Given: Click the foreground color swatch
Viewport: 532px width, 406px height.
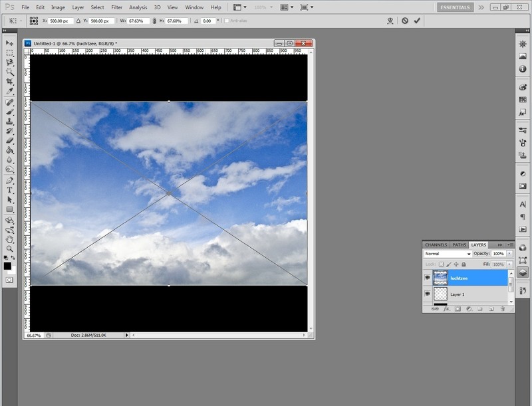Looking at the screenshot, I should [x=7, y=266].
